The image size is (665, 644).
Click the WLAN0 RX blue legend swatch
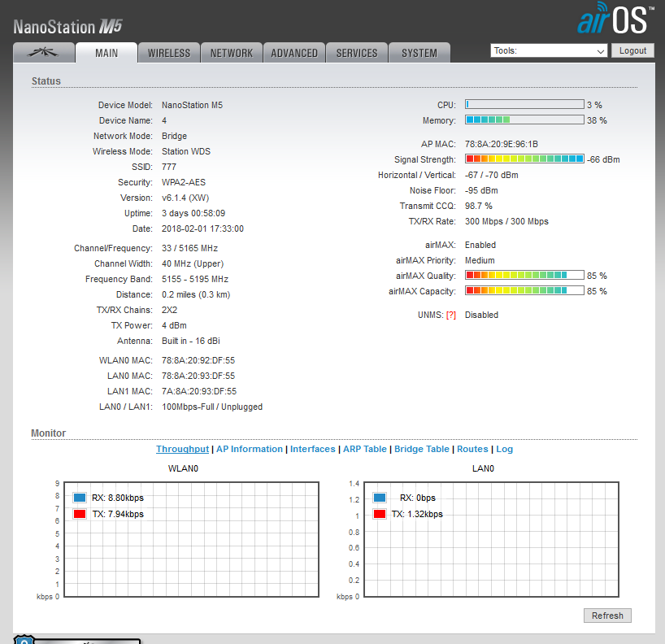80,498
